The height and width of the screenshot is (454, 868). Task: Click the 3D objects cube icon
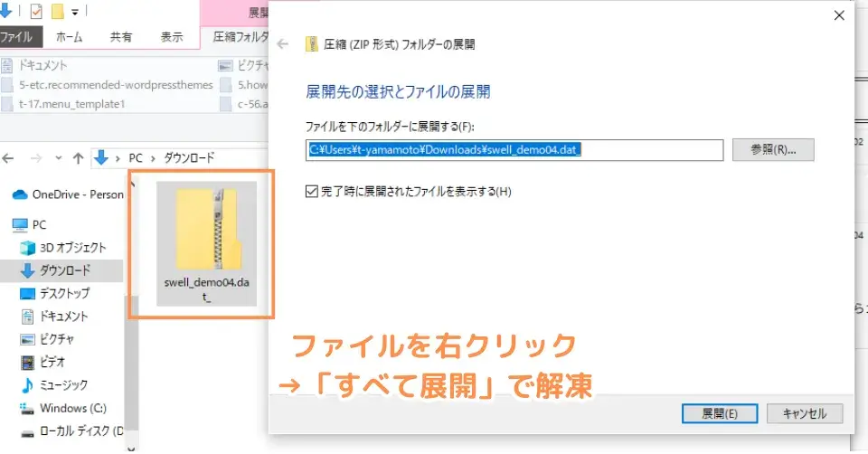pyautogui.click(x=27, y=248)
